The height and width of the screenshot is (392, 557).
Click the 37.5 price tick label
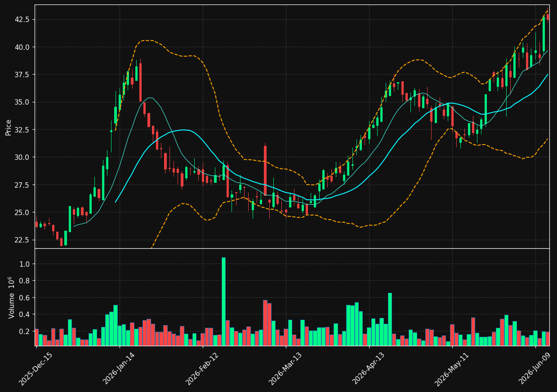pyautogui.click(x=22, y=75)
